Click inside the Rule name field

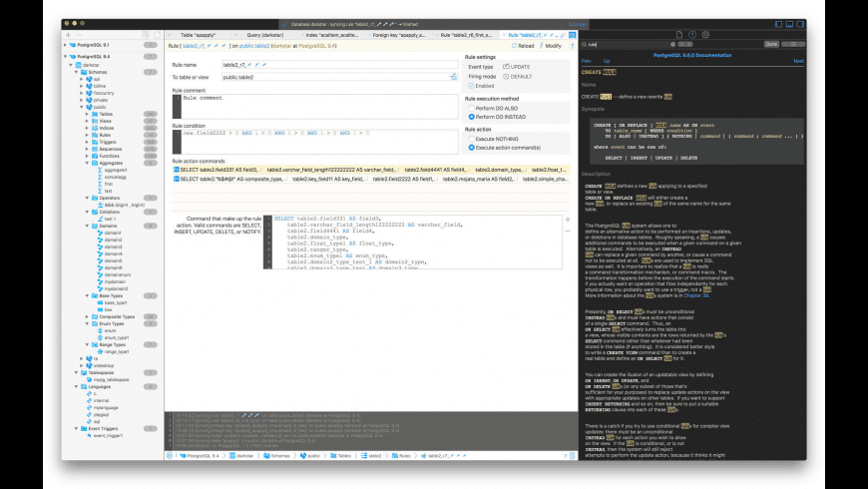pos(339,65)
